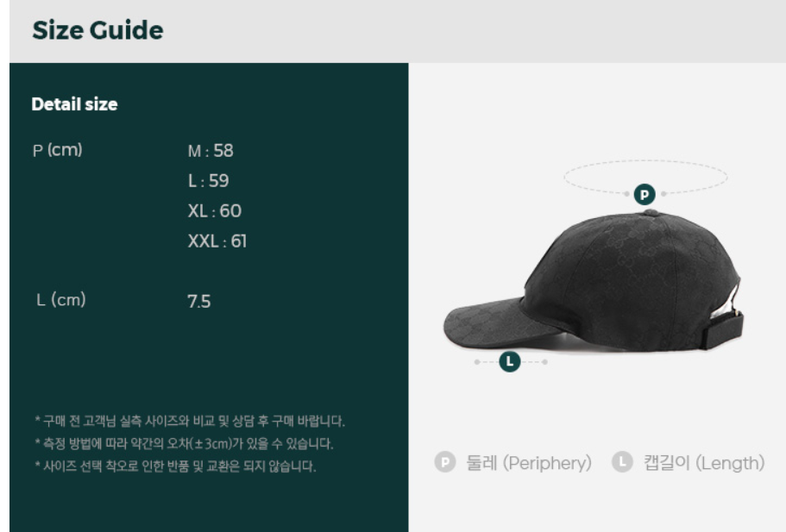Viewport: 786px width, 532px height.
Task: Click the gray L legend icon
Action: pyautogui.click(x=622, y=462)
